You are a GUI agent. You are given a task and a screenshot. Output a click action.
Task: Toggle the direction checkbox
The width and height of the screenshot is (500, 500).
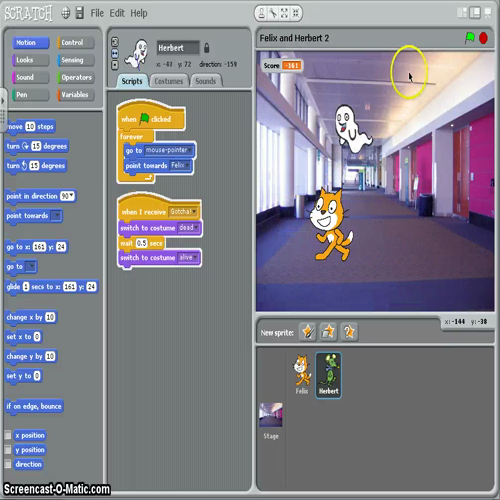(8, 464)
